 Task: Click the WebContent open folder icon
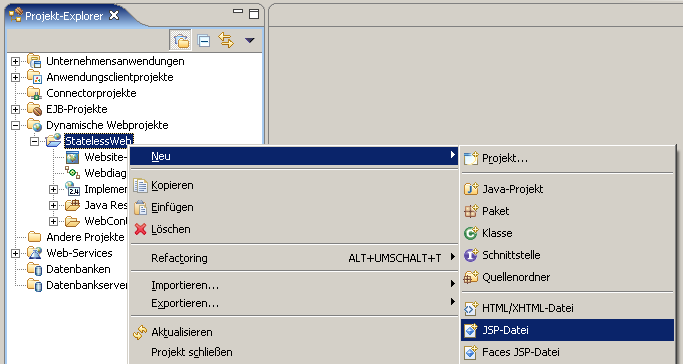[x=72, y=221]
